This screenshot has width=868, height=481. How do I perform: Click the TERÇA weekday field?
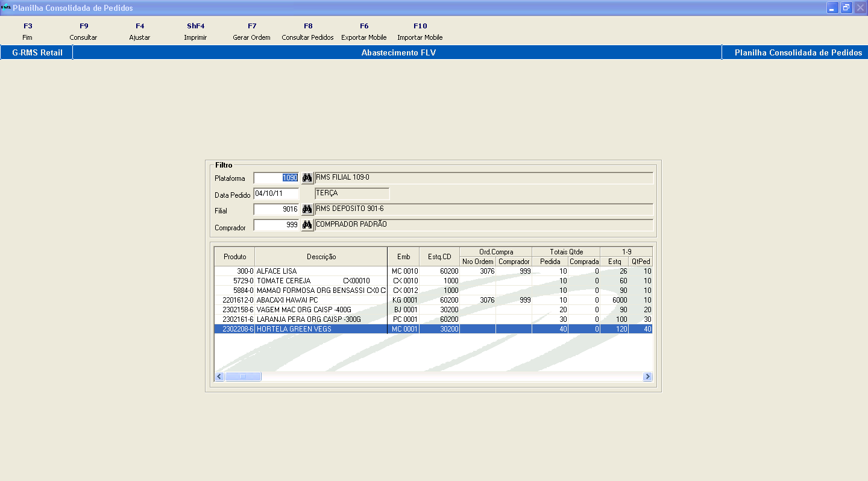tap(352, 193)
